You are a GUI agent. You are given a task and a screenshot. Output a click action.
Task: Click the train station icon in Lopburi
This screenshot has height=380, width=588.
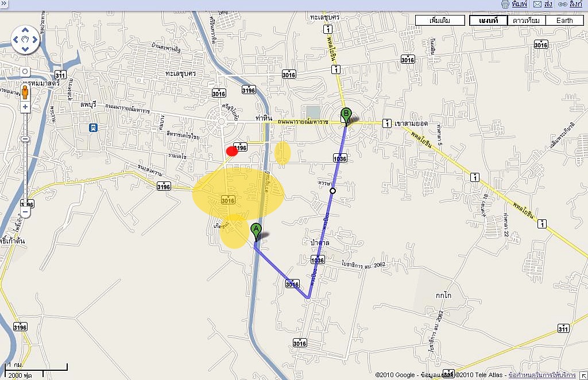tap(93, 128)
